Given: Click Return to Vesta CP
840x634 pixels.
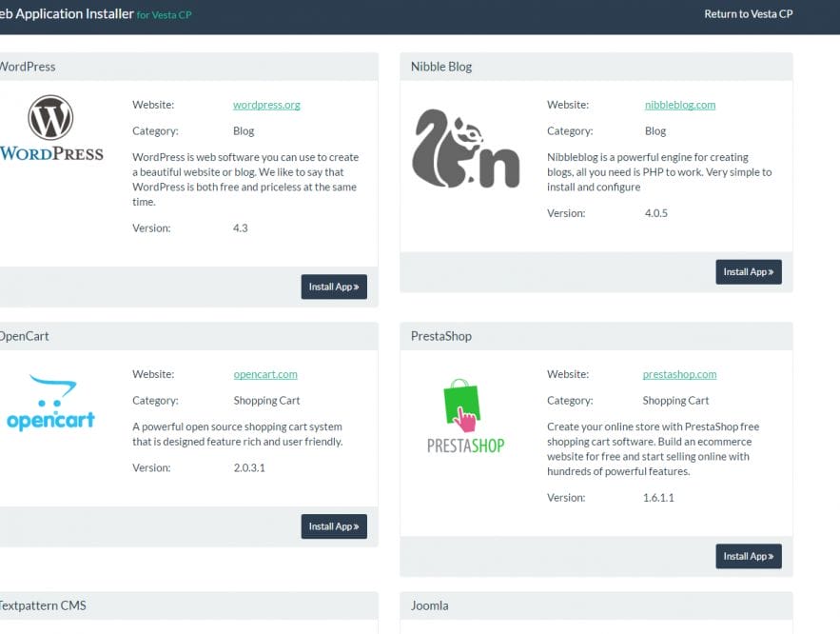Looking at the screenshot, I should 748,14.
